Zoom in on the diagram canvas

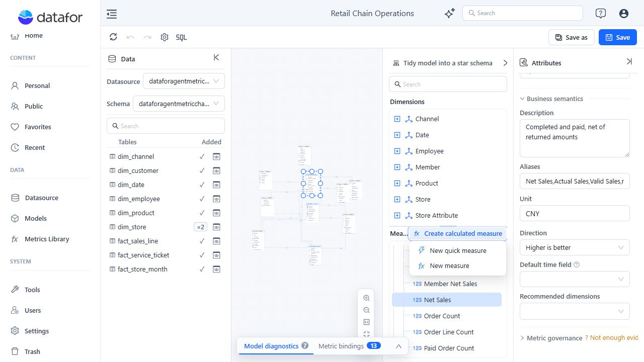(366, 298)
